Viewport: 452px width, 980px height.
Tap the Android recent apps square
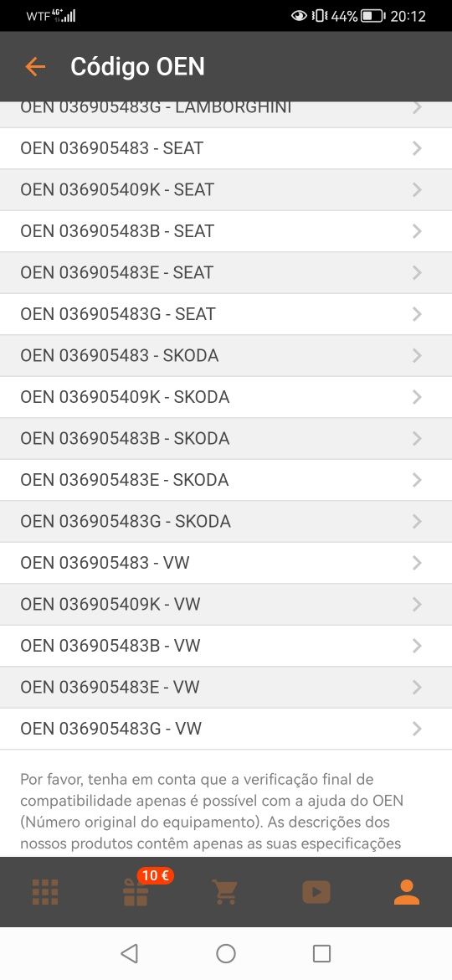[x=321, y=953]
